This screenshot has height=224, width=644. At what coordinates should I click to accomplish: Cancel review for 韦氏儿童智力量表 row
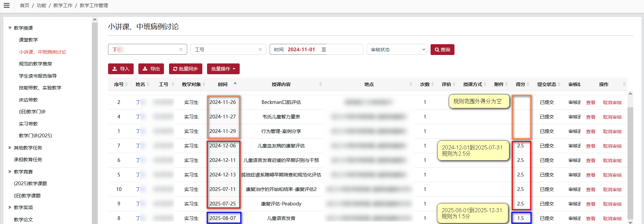612,117
